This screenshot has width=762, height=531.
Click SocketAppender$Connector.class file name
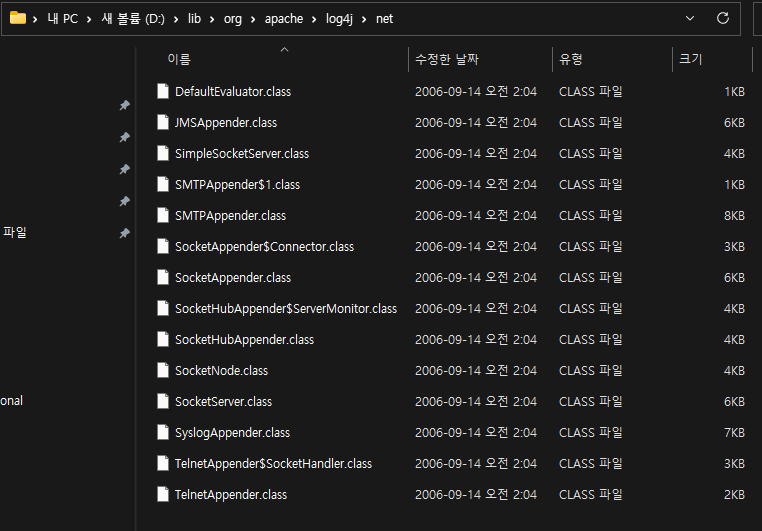[264, 246]
